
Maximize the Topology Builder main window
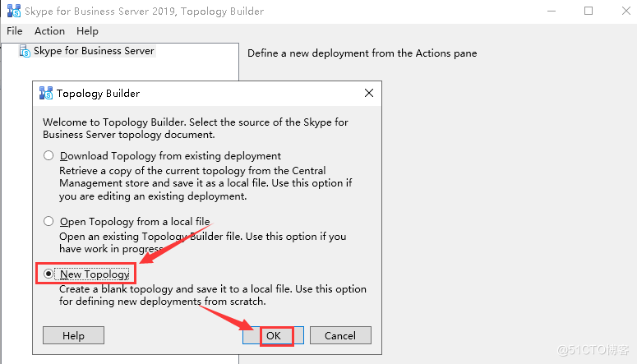[589, 11]
